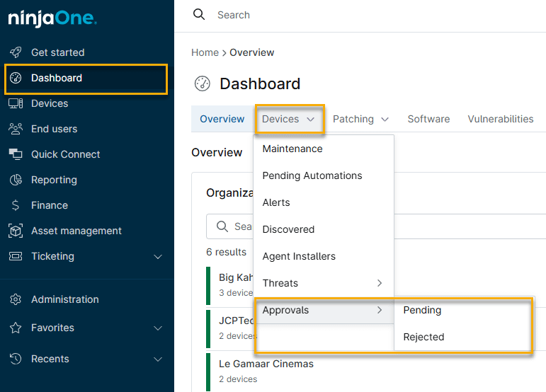546x392 pixels.
Task: Click the Finance dollar sign icon
Action: 16,205
